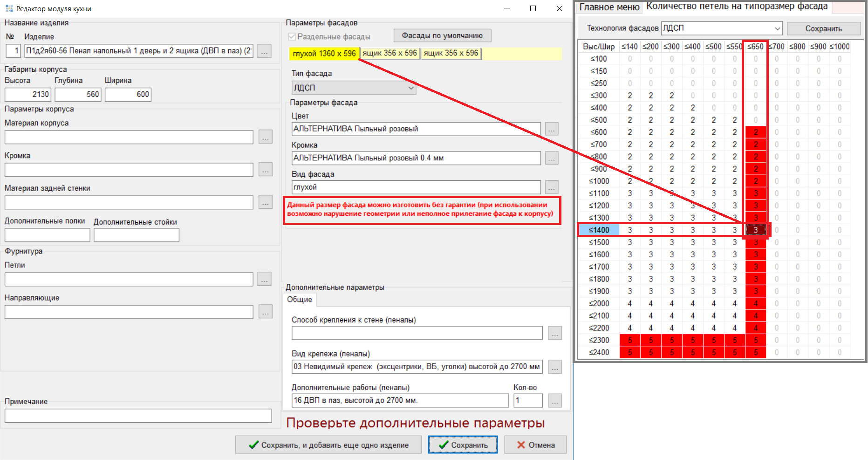Screen dimensions: 868x460
Task: Open the Материал корпуса browse button
Action: tap(266, 137)
